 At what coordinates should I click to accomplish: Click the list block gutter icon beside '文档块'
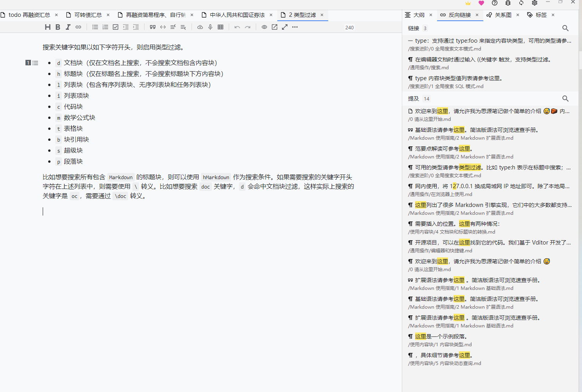35,63
